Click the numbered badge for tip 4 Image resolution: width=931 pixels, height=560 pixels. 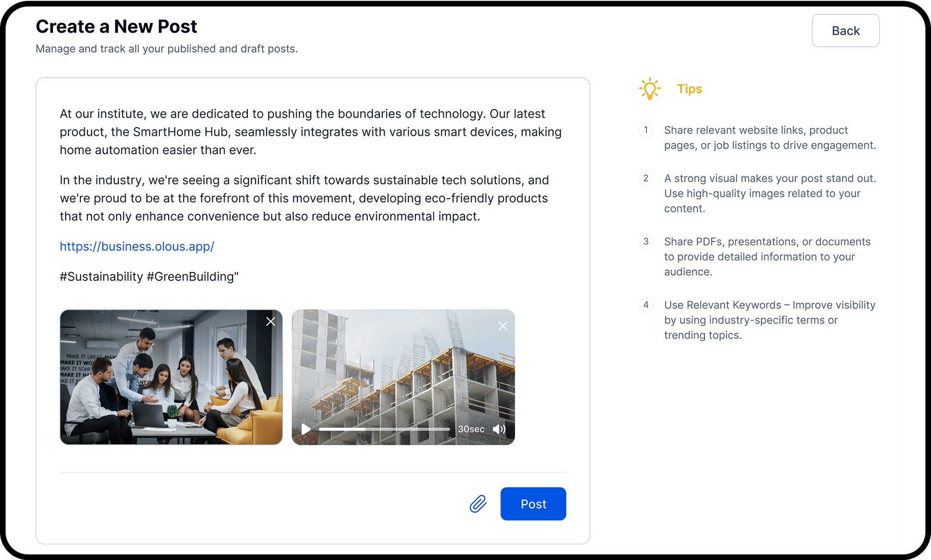tap(646, 305)
